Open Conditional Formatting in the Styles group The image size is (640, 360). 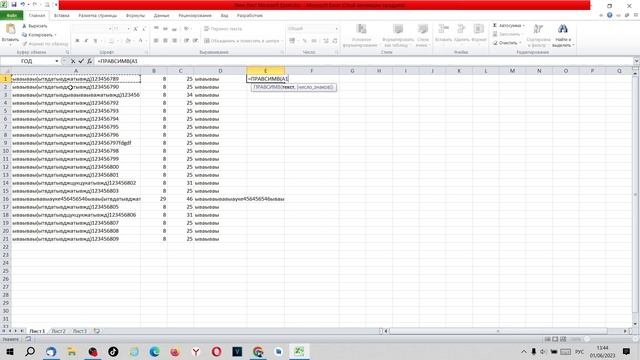360,36
